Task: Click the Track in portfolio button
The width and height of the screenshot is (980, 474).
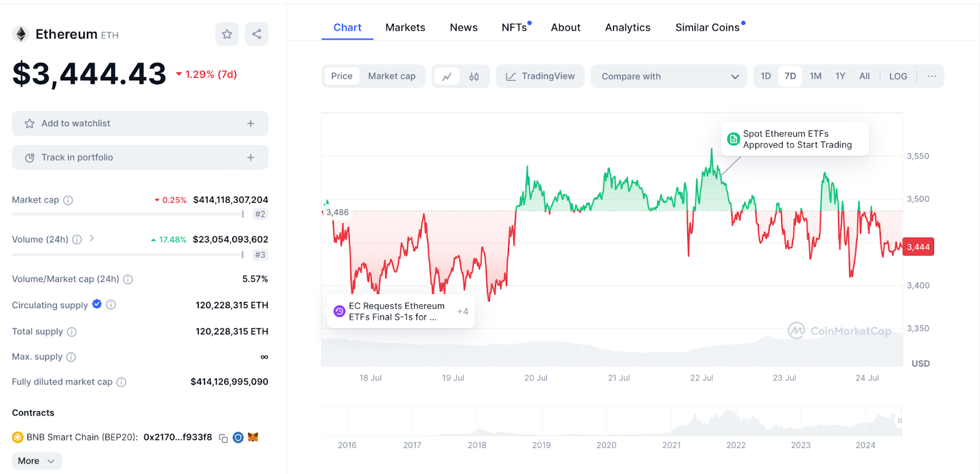Action: pos(140,157)
